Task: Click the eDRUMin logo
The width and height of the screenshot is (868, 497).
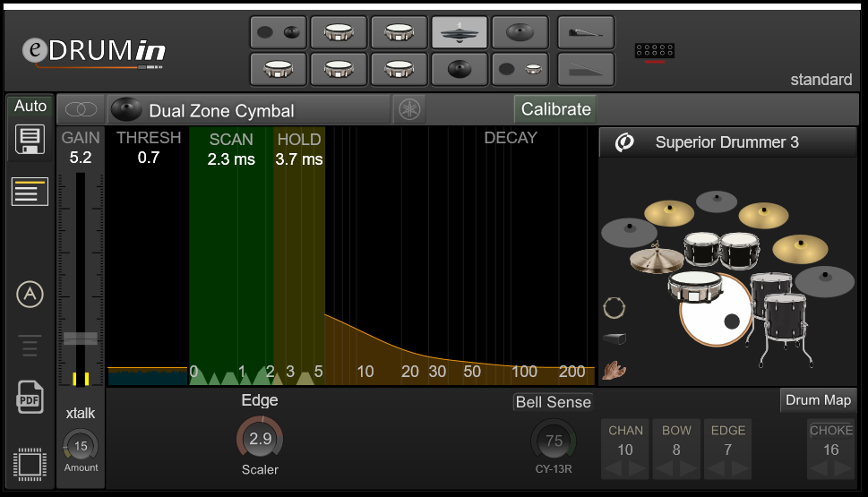Action: [x=94, y=53]
